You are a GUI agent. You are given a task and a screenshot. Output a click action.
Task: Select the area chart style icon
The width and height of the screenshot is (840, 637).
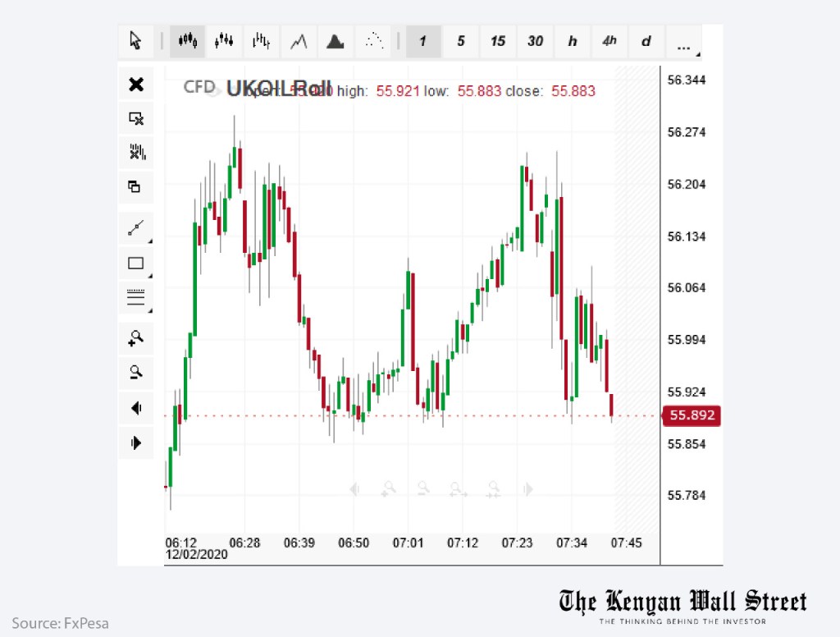pyautogui.click(x=336, y=40)
